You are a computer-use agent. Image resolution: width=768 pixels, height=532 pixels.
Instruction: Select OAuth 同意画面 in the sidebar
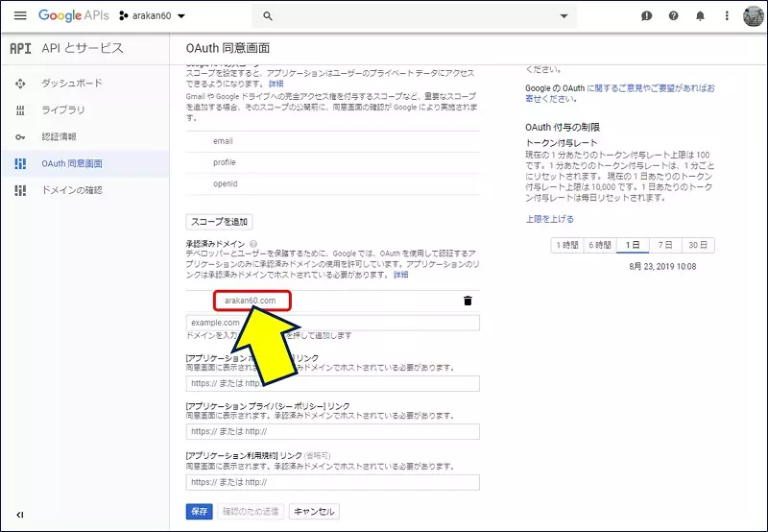[x=85, y=163]
